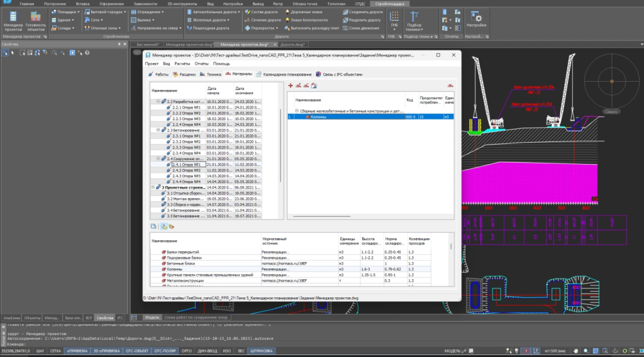Toggle СЕТКА grid in status bar

(56, 350)
